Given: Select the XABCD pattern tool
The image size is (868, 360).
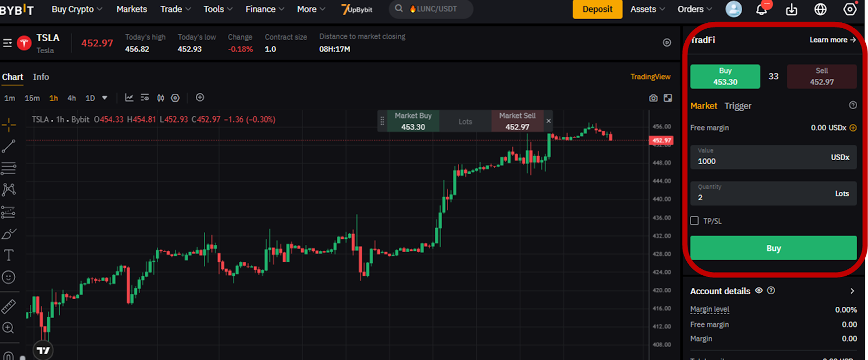Looking at the screenshot, I should 9,190.
